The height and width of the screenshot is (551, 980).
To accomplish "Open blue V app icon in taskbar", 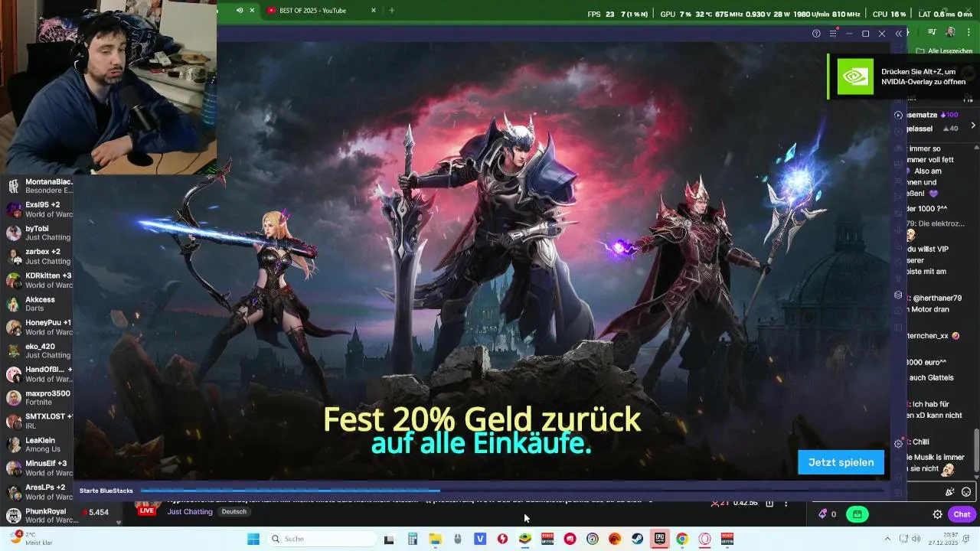I will tap(480, 539).
